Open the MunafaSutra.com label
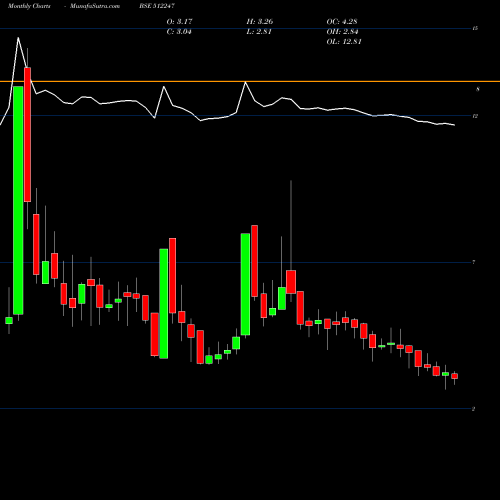Image resolution: width=500 pixels, height=500 pixels. coord(95,6)
